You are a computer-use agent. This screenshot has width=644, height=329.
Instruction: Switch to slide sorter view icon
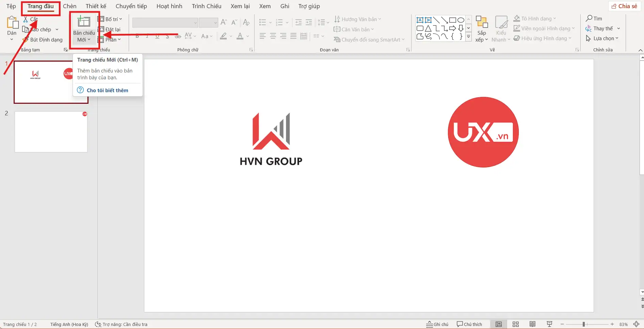coord(515,324)
